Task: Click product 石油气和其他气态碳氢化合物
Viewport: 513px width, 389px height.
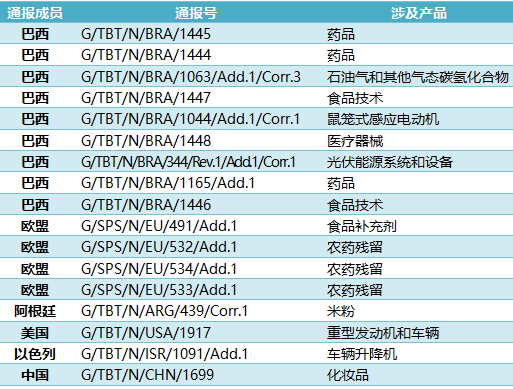Action: pyautogui.click(x=418, y=77)
